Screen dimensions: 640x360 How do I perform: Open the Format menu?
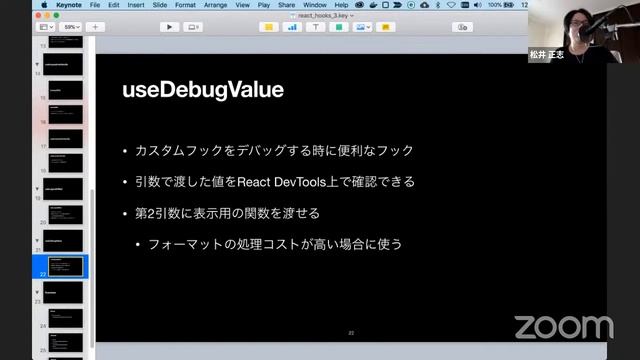185,5
